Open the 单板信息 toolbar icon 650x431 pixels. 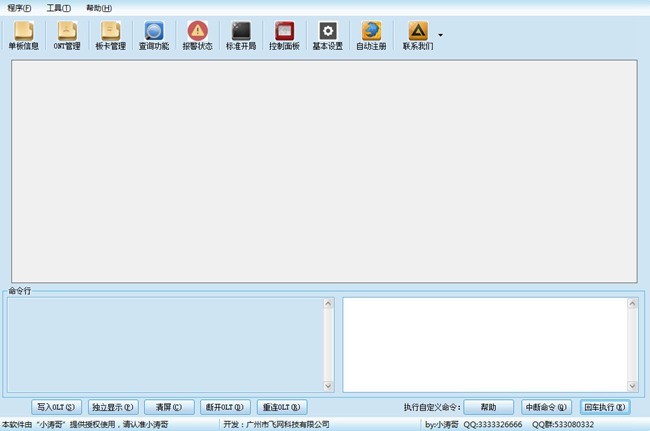point(24,36)
